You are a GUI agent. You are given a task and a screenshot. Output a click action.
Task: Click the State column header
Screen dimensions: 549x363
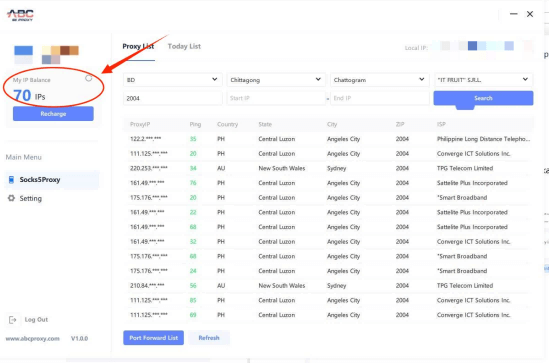[265, 124]
